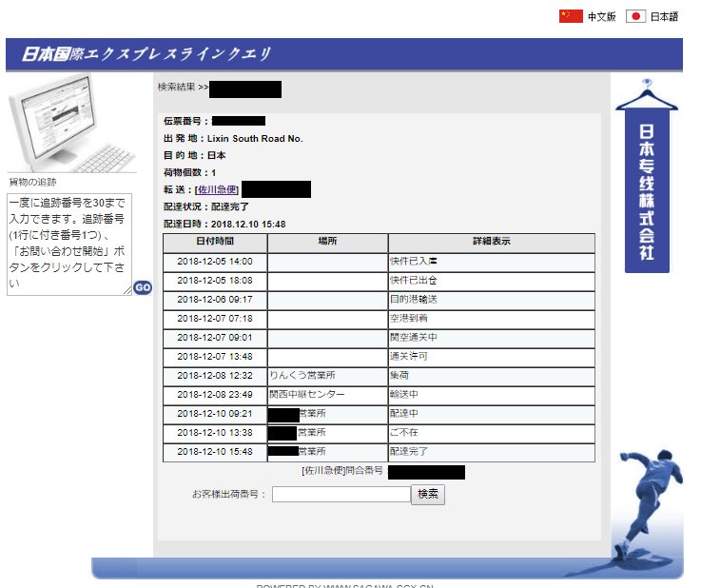Switch to 中文版 language link
Screen dimensions: 701x588
pos(602,17)
